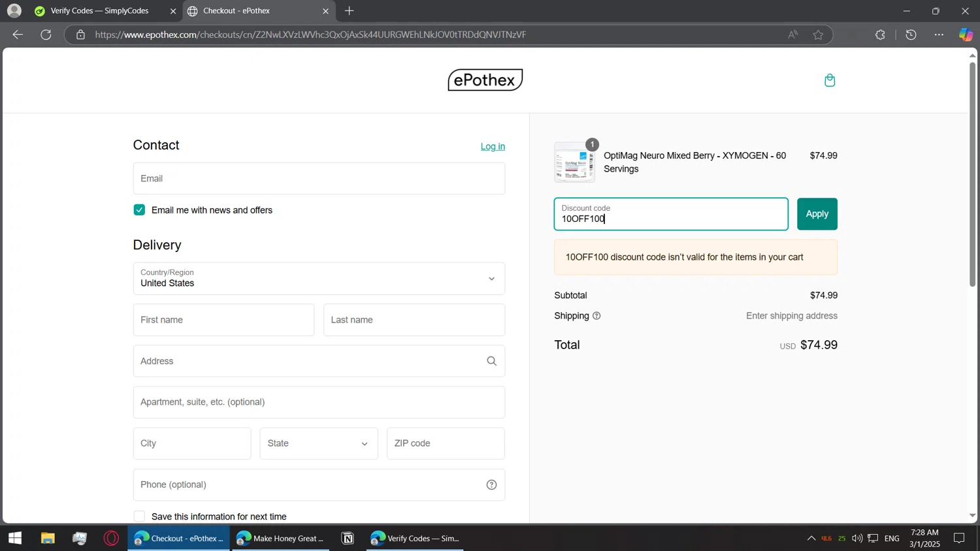The width and height of the screenshot is (980, 551).
Task: Open the network tray icon
Action: click(873, 539)
